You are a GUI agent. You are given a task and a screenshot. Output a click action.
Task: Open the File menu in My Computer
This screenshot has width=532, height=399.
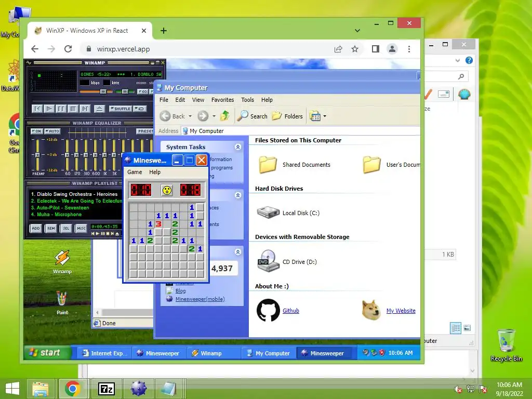pos(164,100)
